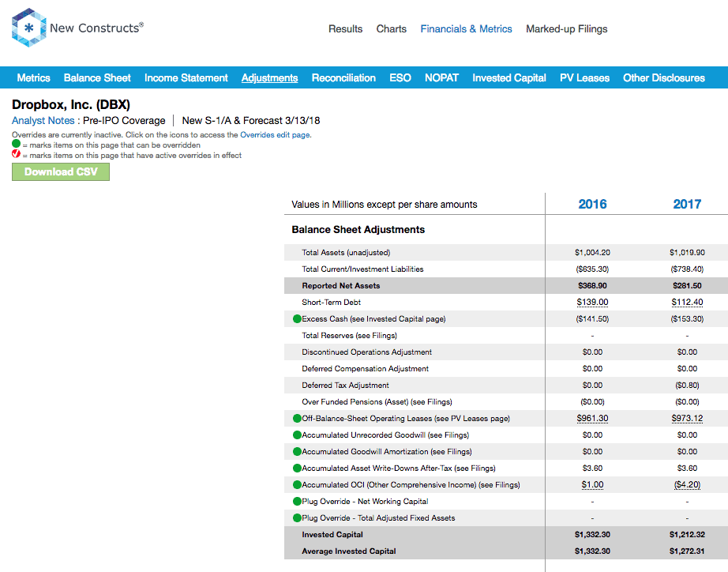
Task: Click Total Reserves (see Filings) label
Action: click(x=349, y=336)
